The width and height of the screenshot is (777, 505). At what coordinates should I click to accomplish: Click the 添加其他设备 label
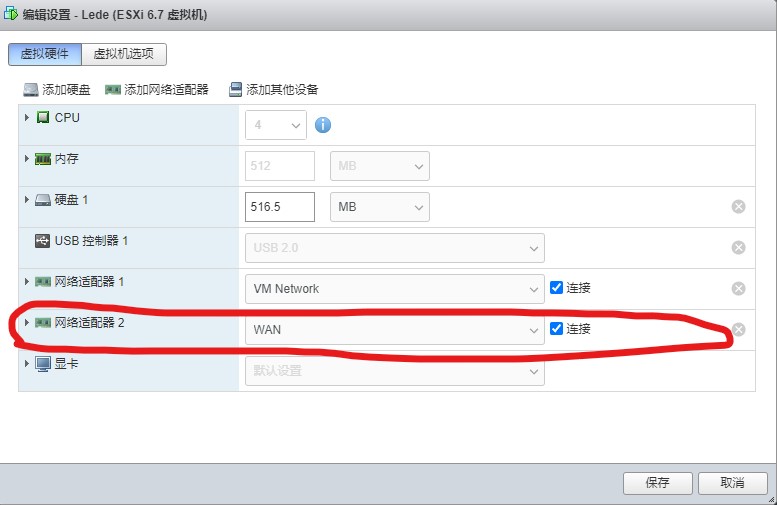point(282,90)
